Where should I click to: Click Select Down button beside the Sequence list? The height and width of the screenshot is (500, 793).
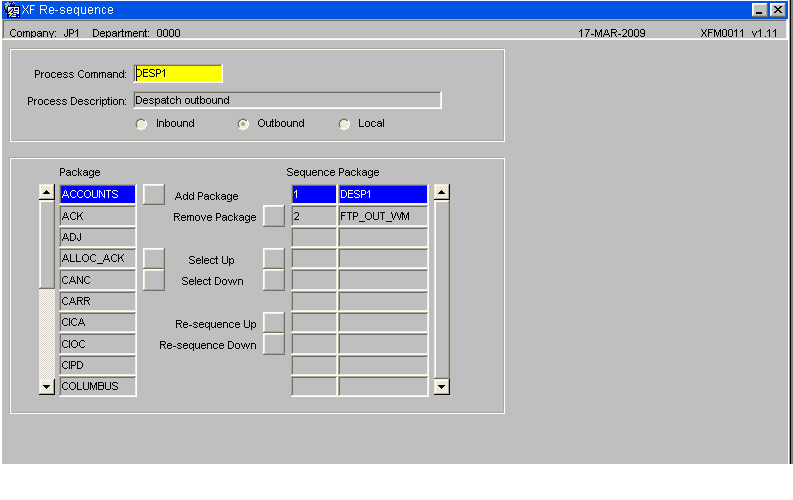274,280
